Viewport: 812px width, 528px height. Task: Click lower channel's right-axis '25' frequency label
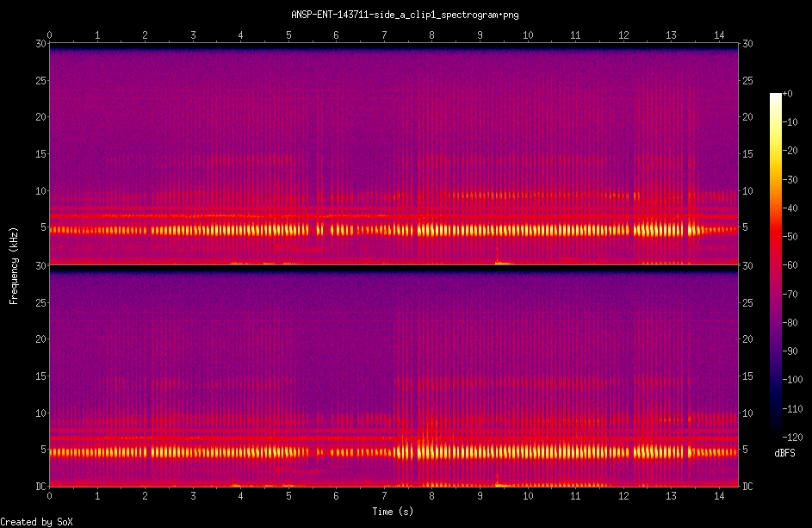747,302
